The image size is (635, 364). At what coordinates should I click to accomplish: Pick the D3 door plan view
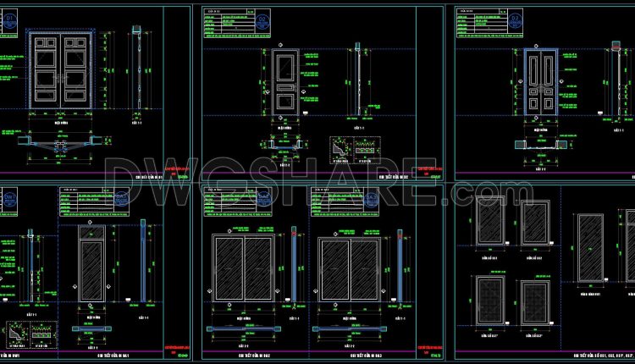pos(541,144)
